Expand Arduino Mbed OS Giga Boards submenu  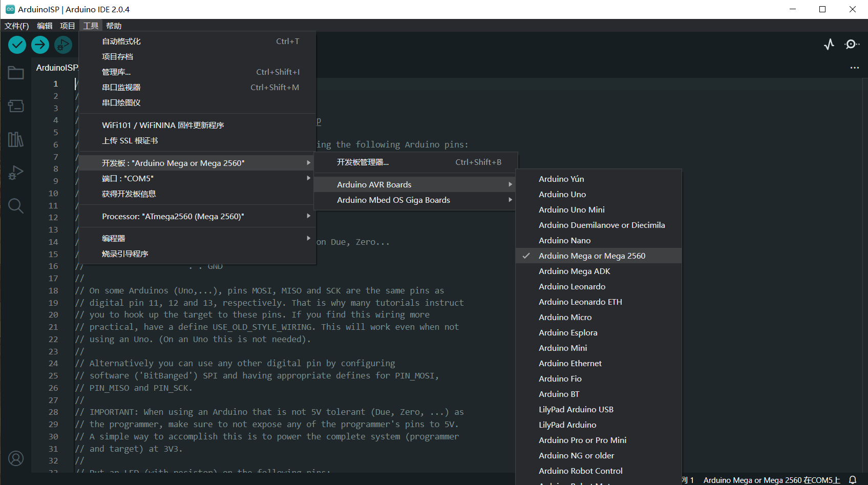(x=414, y=200)
